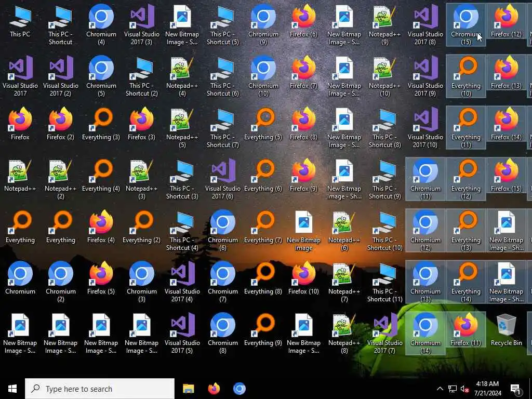The image size is (532, 399).
Task: Select This PC - Shortcut (2) icon
Action: click(x=141, y=77)
